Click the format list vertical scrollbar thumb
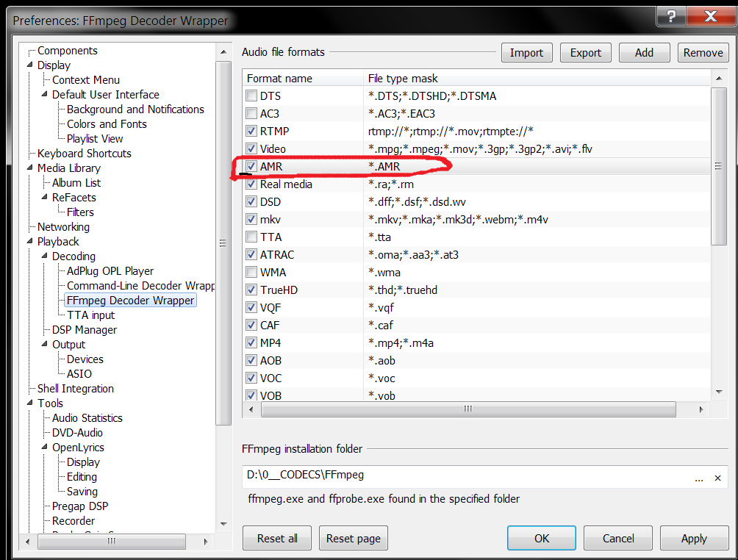The width and height of the screenshot is (738, 560). (718, 165)
